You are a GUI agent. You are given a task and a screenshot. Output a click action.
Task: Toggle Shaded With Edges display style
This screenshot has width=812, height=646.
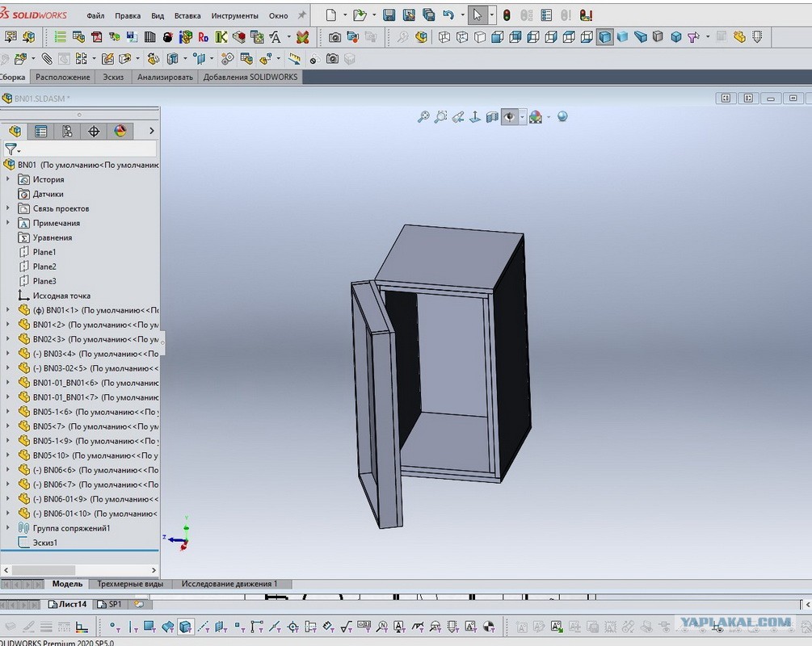[x=604, y=37]
